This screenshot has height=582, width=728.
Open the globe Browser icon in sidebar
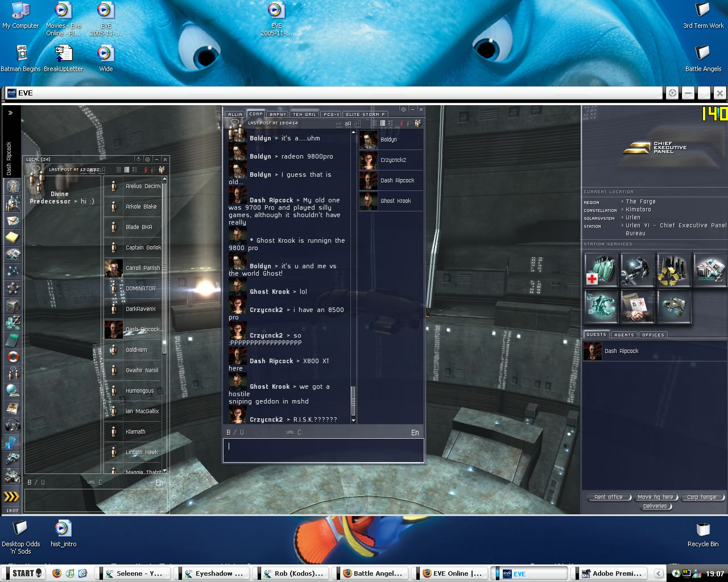click(x=13, y=391)
